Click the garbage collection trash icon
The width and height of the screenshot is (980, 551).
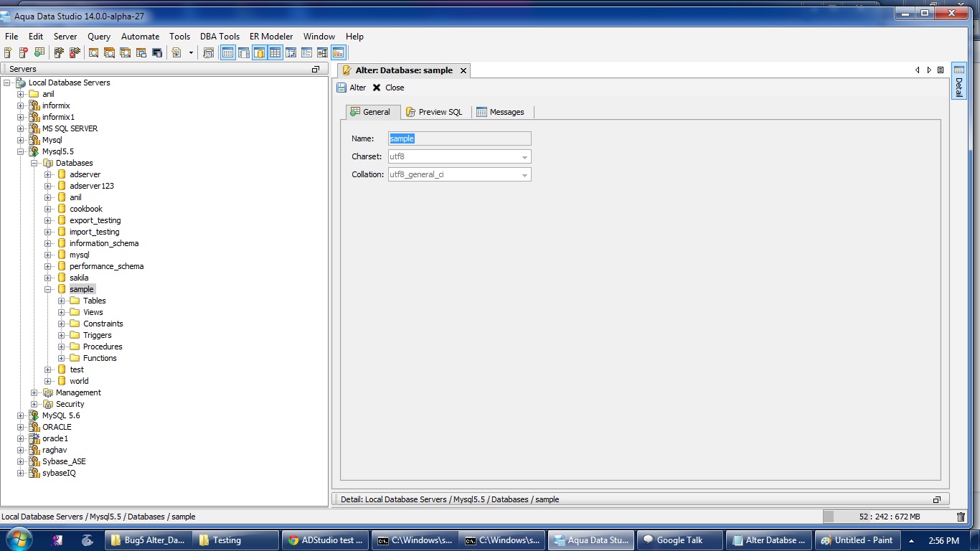click(961, 517)
